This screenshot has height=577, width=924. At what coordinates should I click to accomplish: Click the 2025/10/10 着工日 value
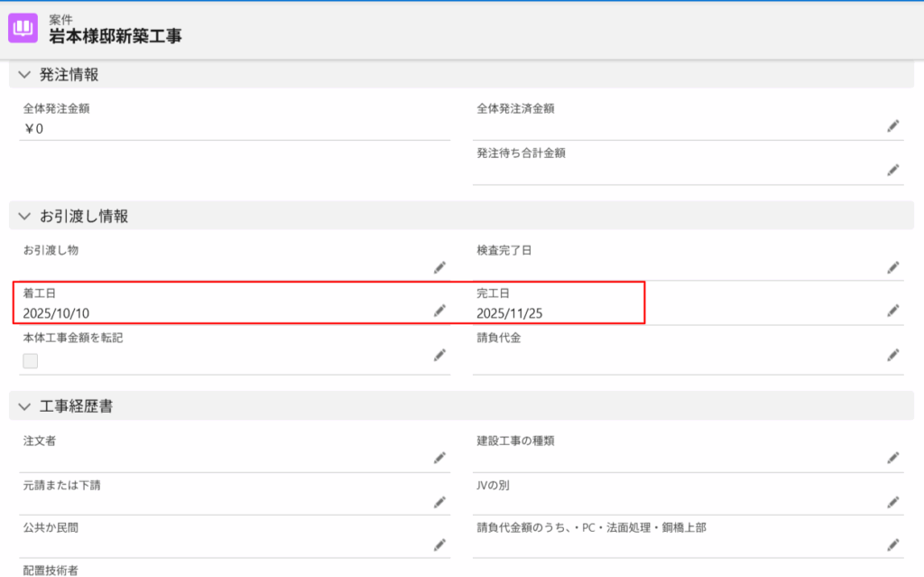(x=56, y=313)
